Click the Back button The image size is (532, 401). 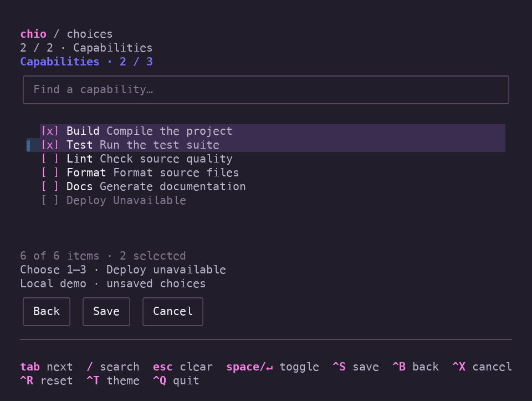[47, 312]
